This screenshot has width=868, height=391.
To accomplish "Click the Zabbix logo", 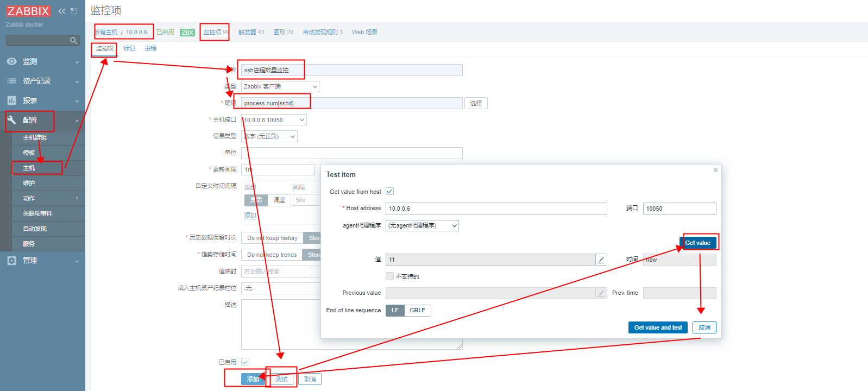I will [x=28, y=11].
